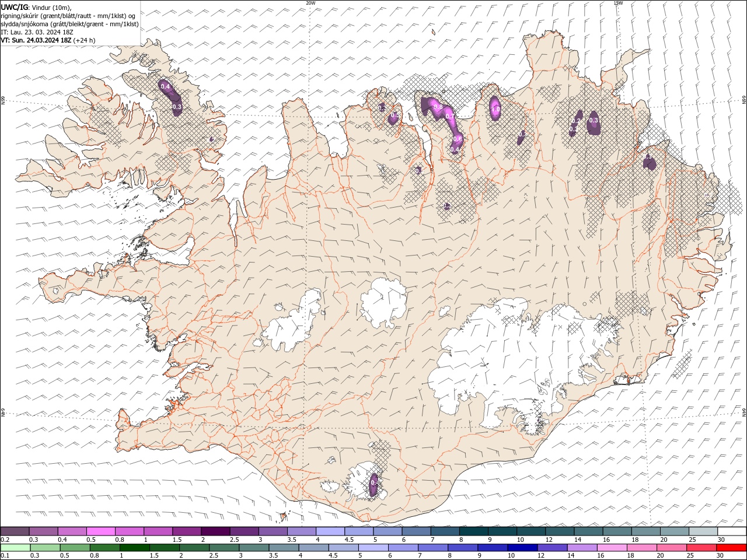The width and height of the screenshot is (747, 560).
Task: Click the '30' label on the top snow scale
Action: tap(721, 540)
